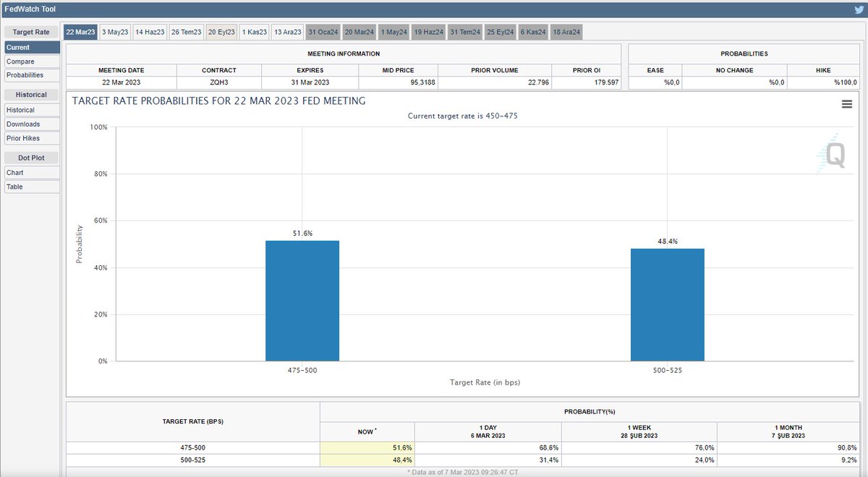
Task: Open the Current target rate view
Action: pos(32,47)
